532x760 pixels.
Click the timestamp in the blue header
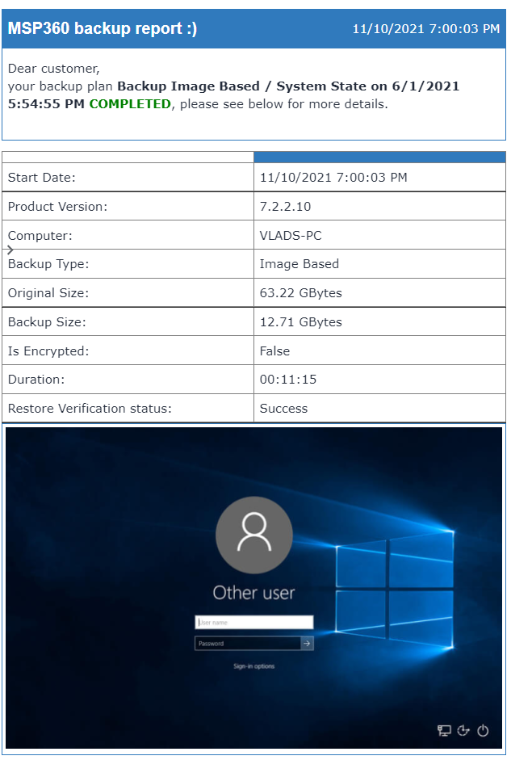[x=426, y=28]
